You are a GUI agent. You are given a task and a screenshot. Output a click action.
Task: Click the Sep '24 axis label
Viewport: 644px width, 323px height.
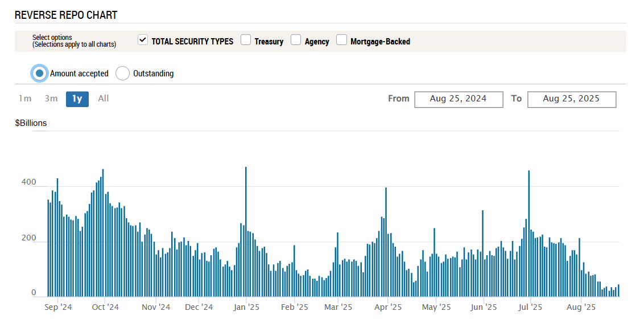[x=59, y=308]
